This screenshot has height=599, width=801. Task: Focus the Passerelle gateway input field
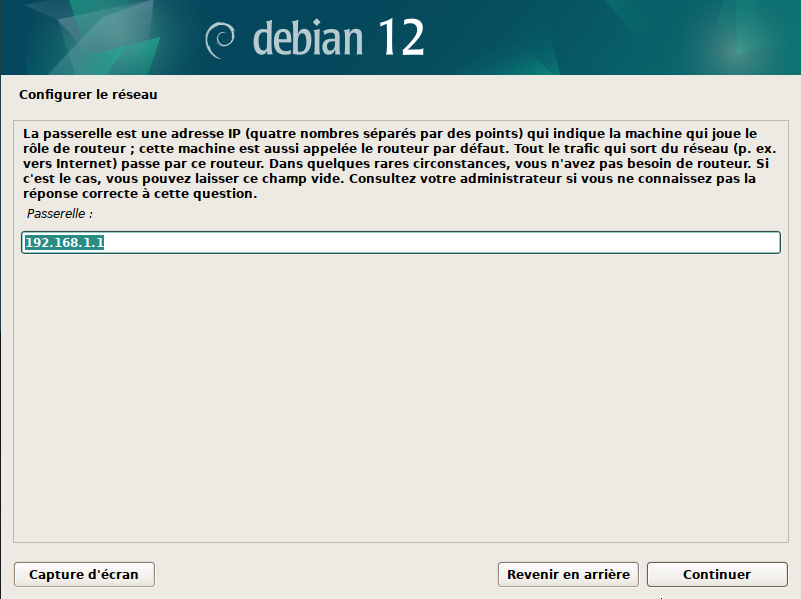pos(400,242)
